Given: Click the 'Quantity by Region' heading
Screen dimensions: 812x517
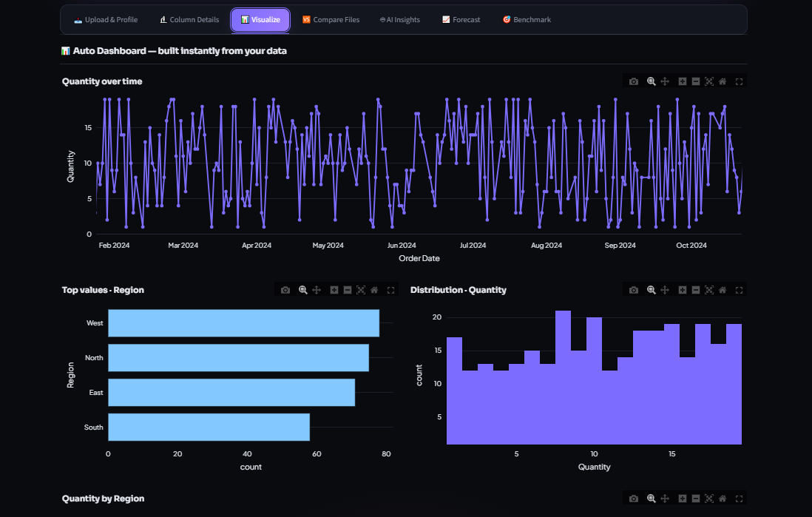Looking at the screenshot, I should [103, 499].
